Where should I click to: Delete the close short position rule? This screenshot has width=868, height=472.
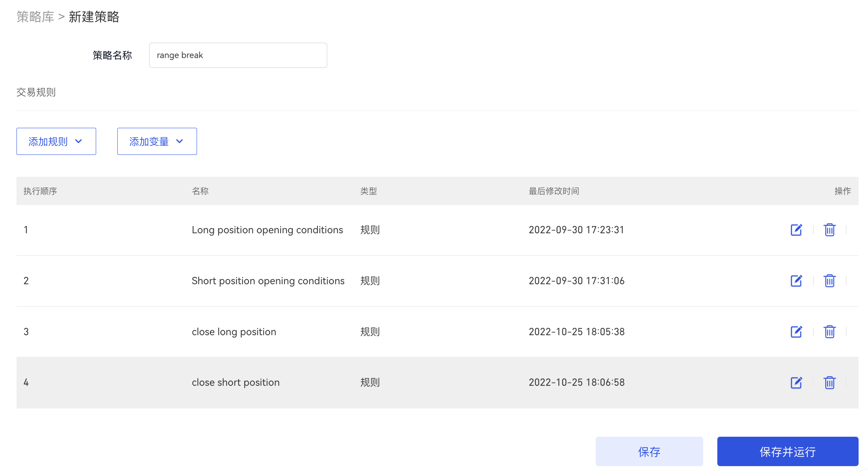(830, 383)
